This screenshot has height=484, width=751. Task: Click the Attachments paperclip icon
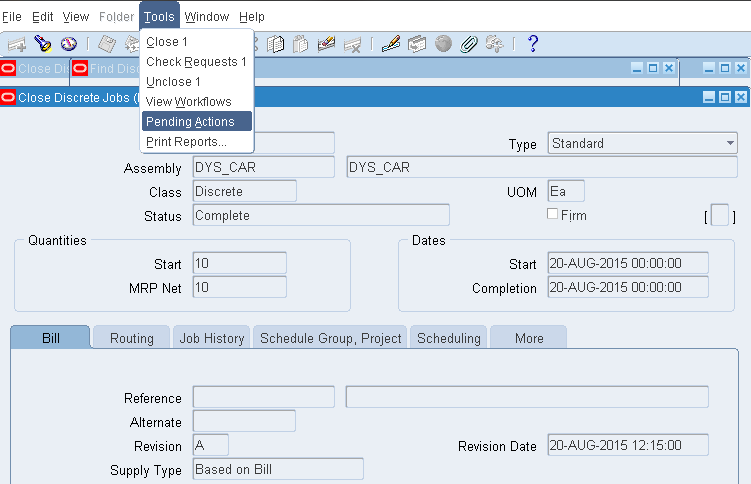(469, 44)
